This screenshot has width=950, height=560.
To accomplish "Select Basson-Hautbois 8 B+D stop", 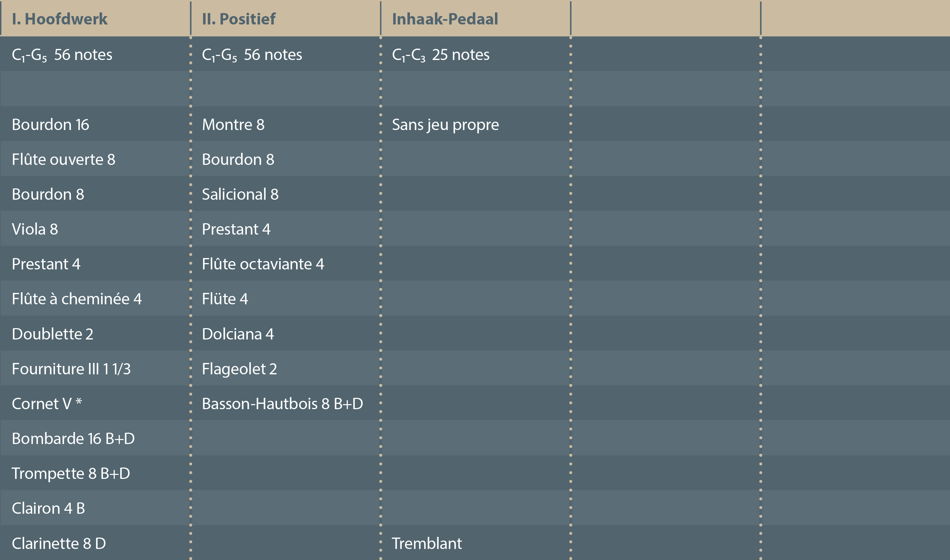I will pyautogui.click(x=282, y=404).
